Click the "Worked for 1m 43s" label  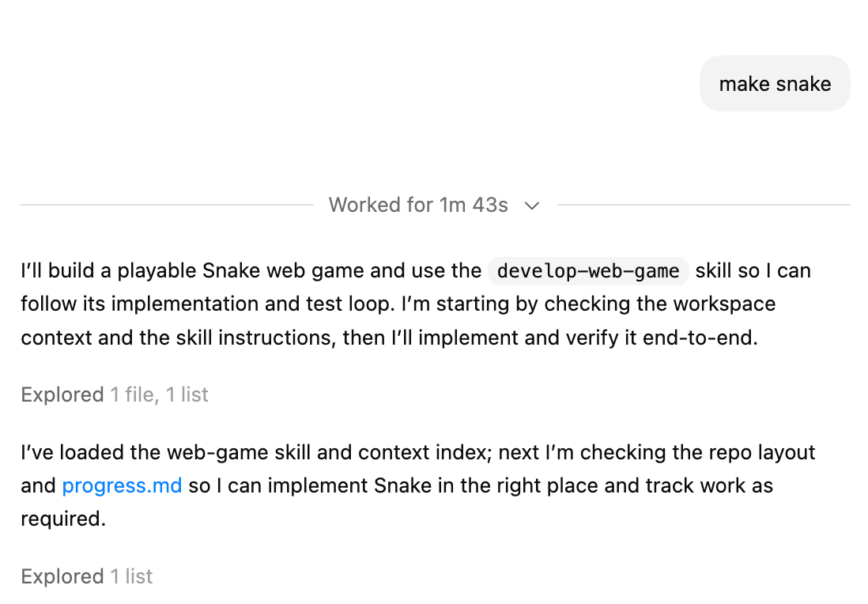tap(418, 205)
